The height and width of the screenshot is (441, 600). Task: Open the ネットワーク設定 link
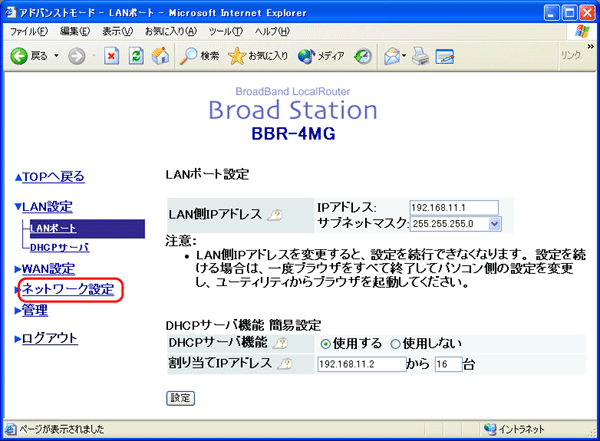68,289
